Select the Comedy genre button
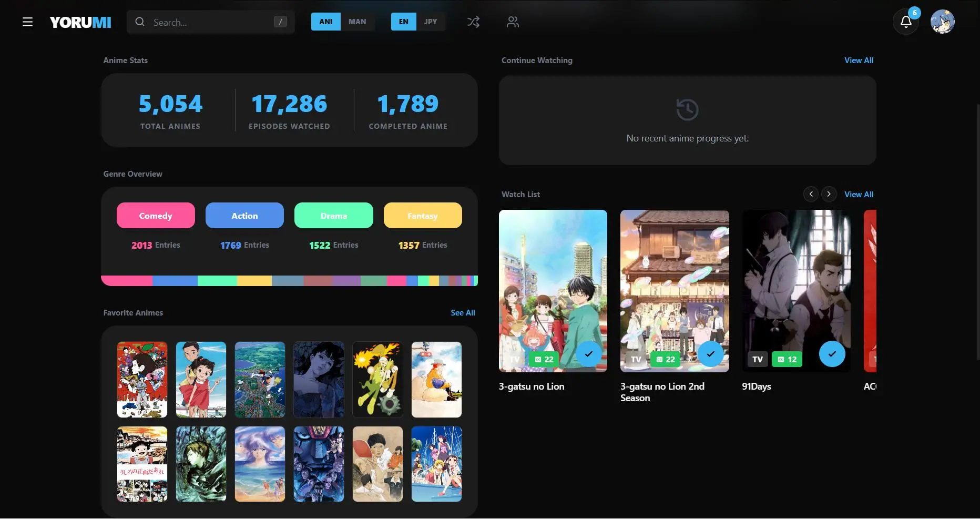 pos(156,216)
